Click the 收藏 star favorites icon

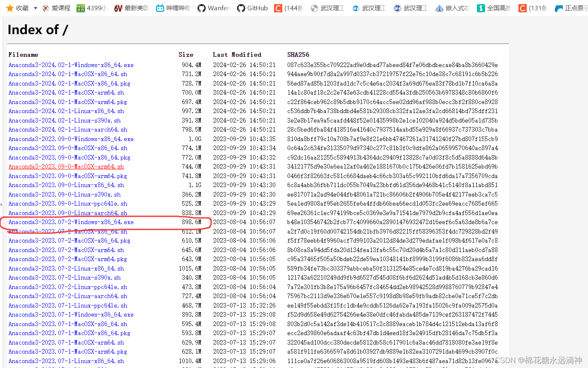tap(10, 8)
